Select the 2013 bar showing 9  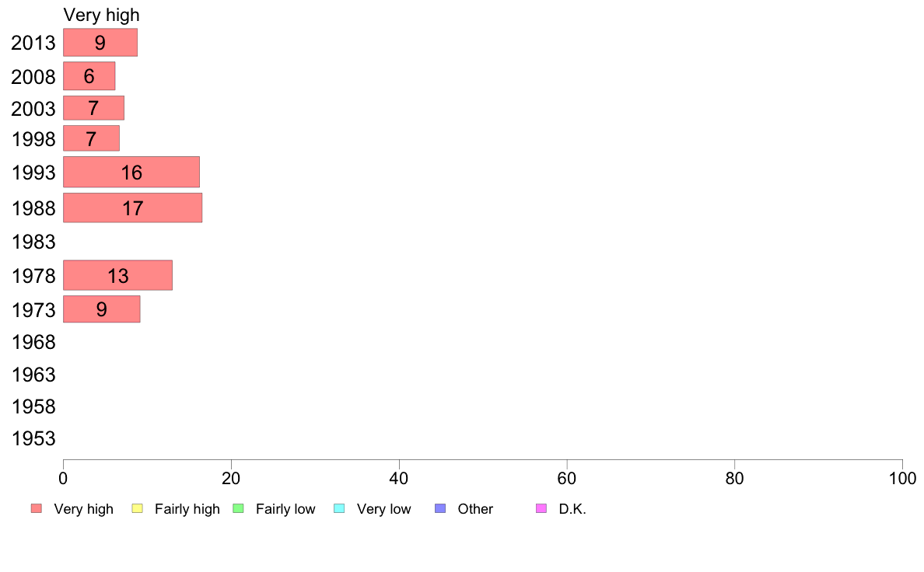[x=100, y=43]
